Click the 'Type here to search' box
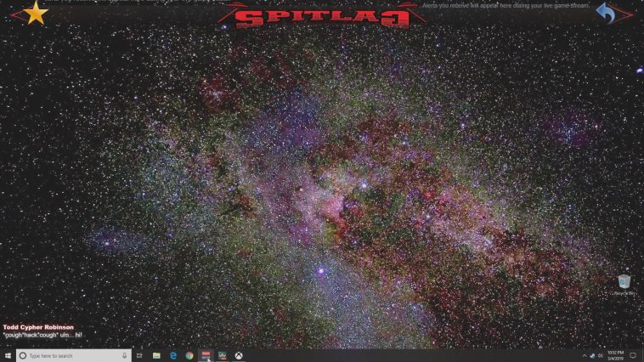Screen dimensions: 644x362 [72, 355]
